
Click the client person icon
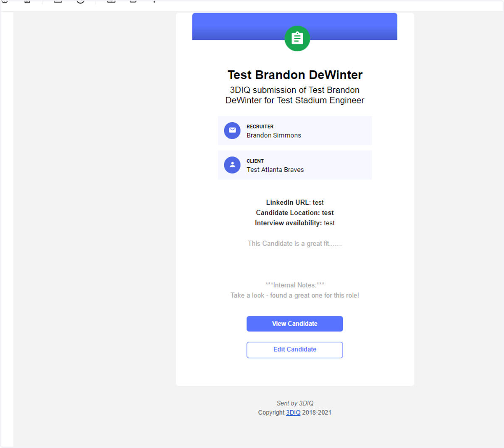232,165
